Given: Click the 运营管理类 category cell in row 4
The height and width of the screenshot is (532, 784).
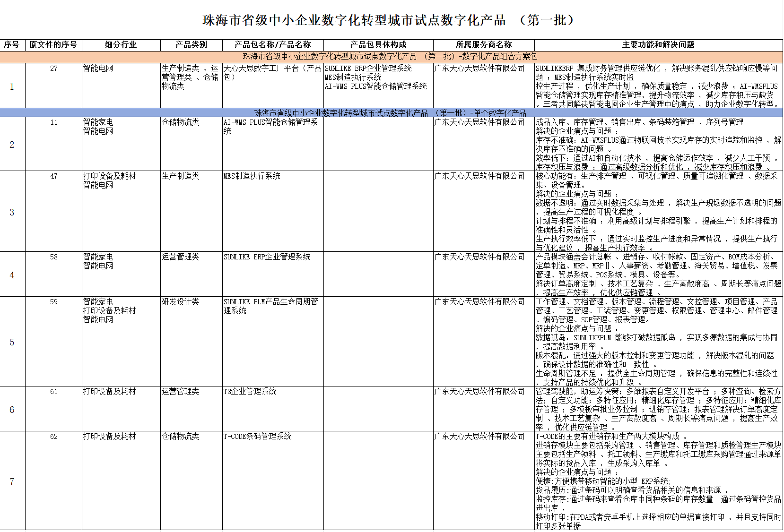Looking at the screenshot, I should (x=192, y=274).
